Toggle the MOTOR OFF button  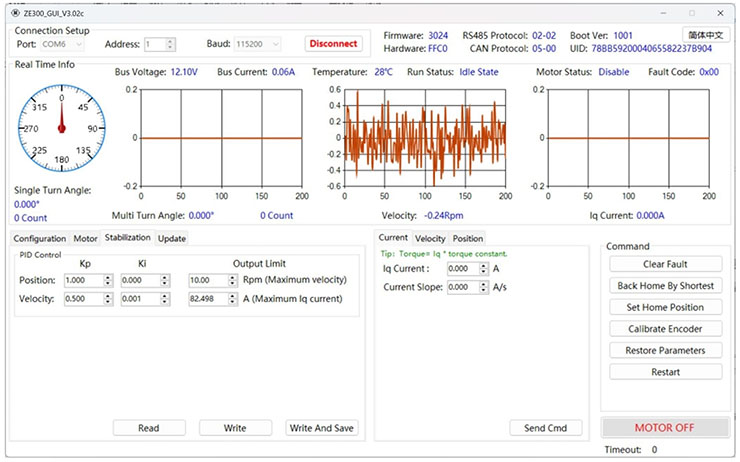pyautogui.click(x=664, y=428)
